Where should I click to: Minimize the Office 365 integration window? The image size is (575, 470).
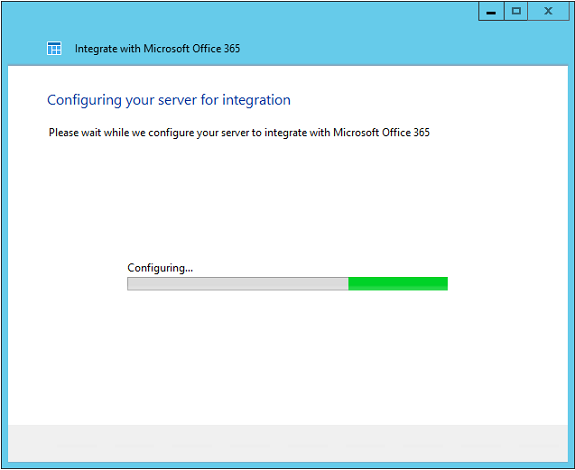491,11
